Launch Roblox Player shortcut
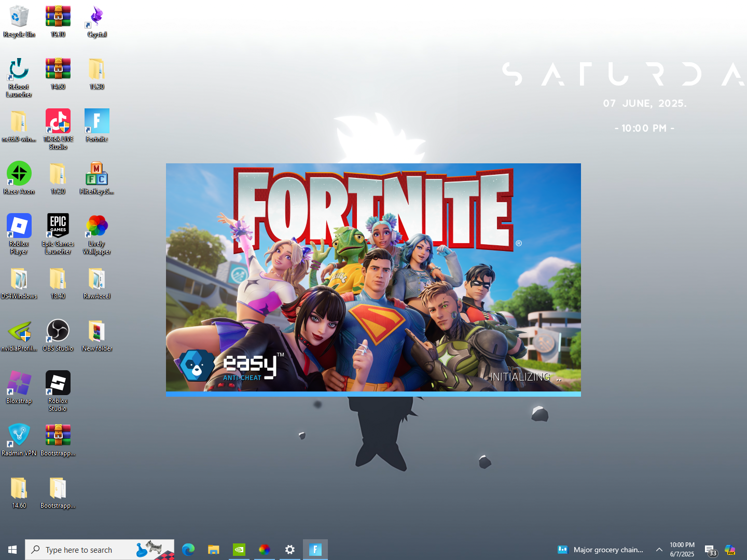The width and height of the screenshot is (747, 560). click(19, 234)
